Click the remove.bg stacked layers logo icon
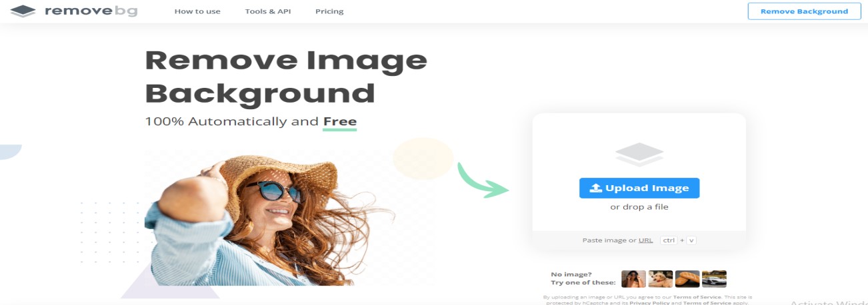 tap(24, 11)
